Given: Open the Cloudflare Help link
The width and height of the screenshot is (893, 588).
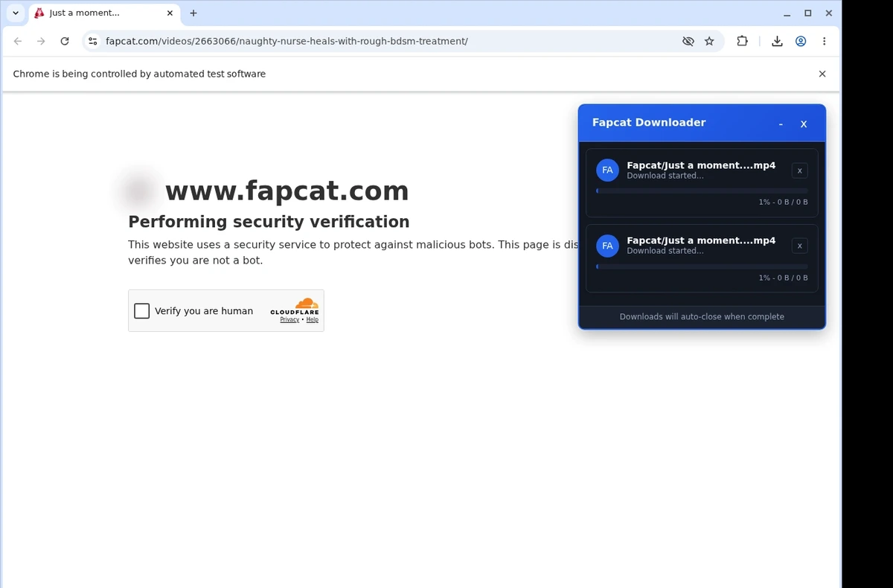Looking at the screenshot, I should [313, 320].
